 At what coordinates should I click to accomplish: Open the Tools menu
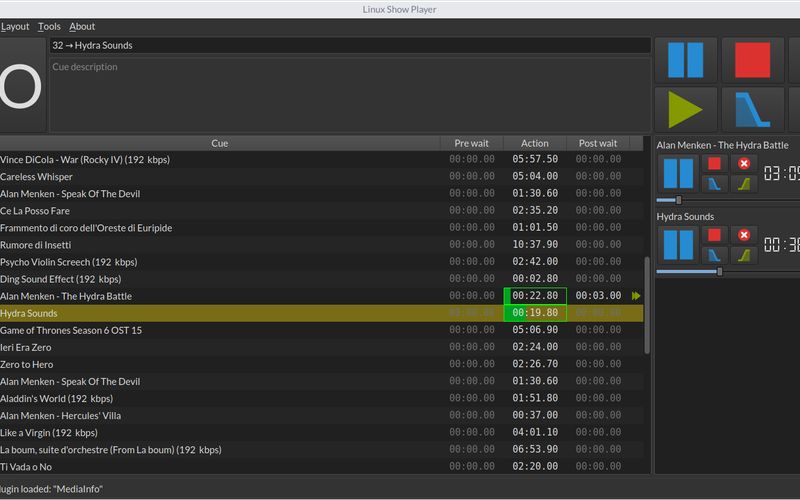[x=49, y=26]
